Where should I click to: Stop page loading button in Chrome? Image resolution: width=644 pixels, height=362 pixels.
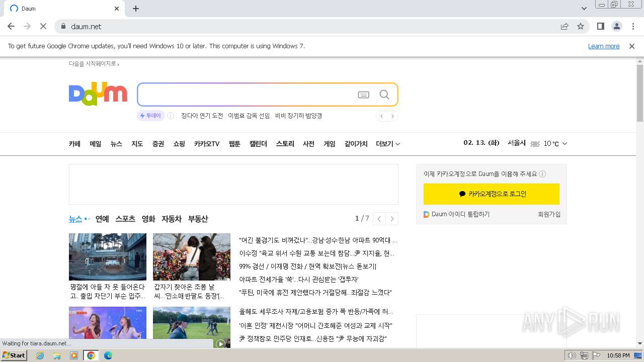coord(43,26)
